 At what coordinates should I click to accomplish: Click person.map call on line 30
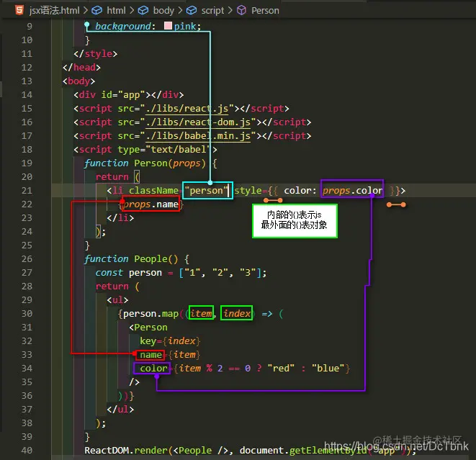tap(151, 314)
